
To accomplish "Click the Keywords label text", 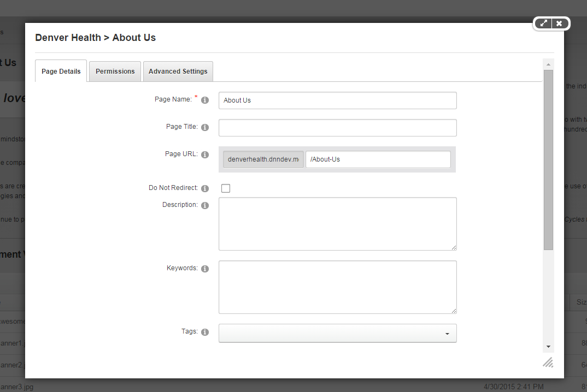I will [x=182, y=268].
